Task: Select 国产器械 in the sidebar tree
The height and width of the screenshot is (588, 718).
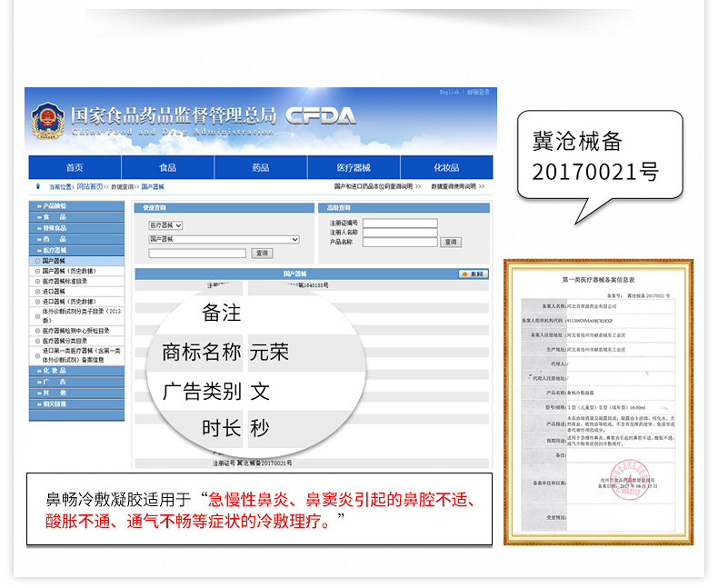Action: pos(54,261)
